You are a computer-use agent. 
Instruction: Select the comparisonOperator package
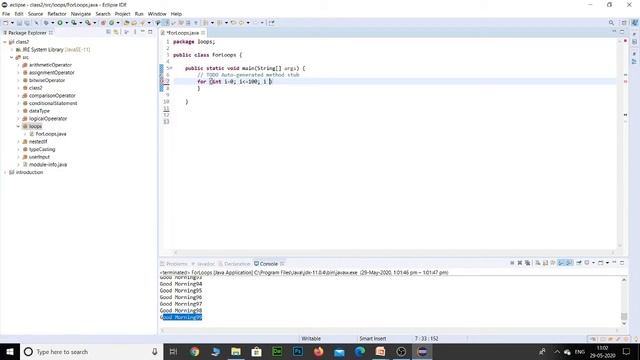click(x=52, y=96)
